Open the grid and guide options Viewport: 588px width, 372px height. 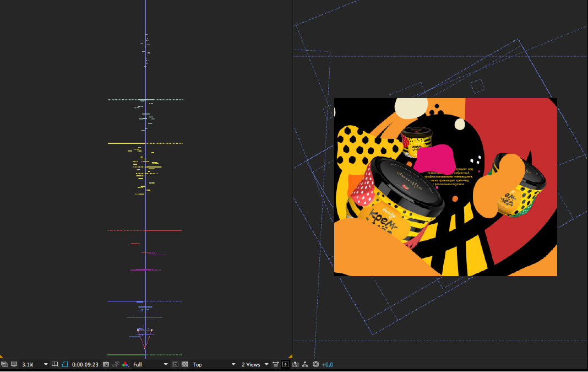tap(55, 364)
